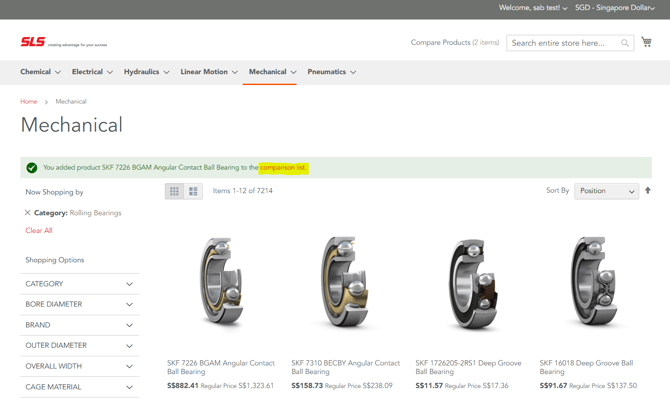
Task: Click the S$11.57 price
Action: click(x=429, y=386)
